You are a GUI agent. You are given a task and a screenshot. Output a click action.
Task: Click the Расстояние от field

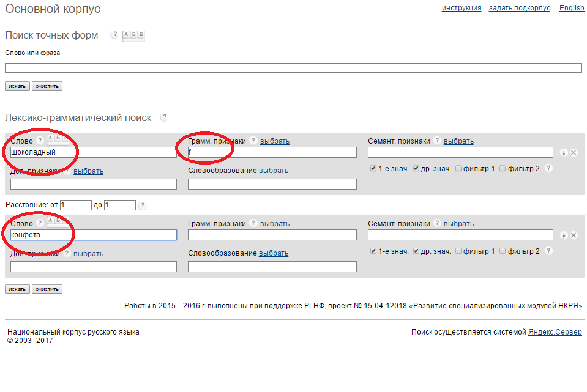click(76, 205)
